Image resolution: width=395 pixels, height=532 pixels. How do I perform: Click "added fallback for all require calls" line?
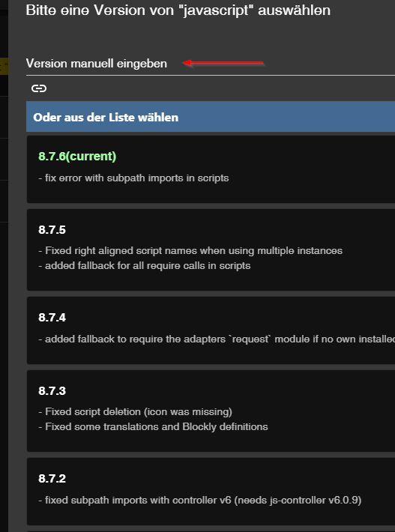point(145,265)
